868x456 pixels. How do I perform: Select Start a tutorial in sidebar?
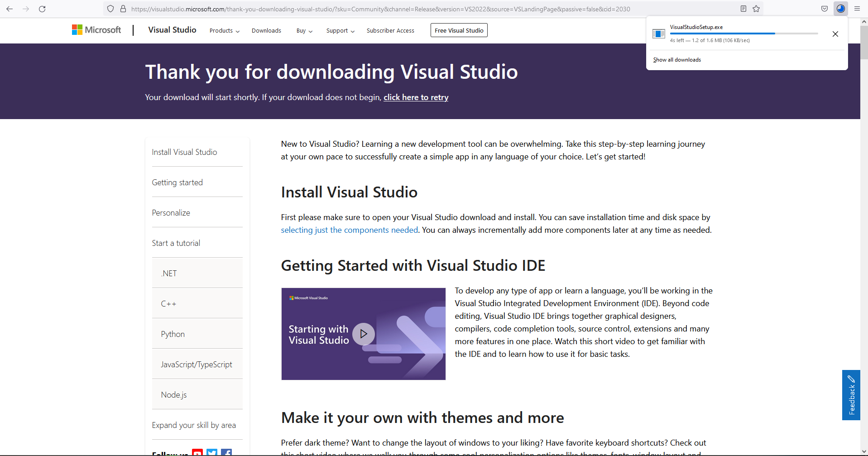(x=176, y=243)
